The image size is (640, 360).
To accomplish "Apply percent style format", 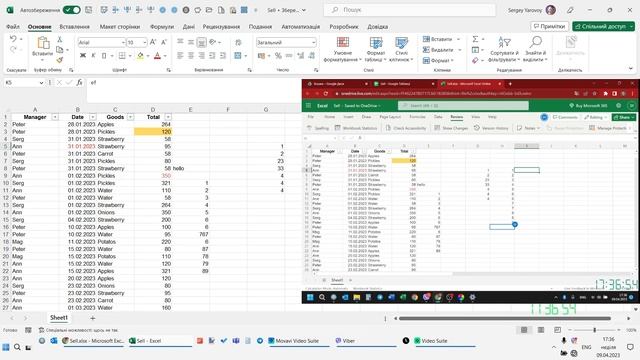I will click(278, 56).
